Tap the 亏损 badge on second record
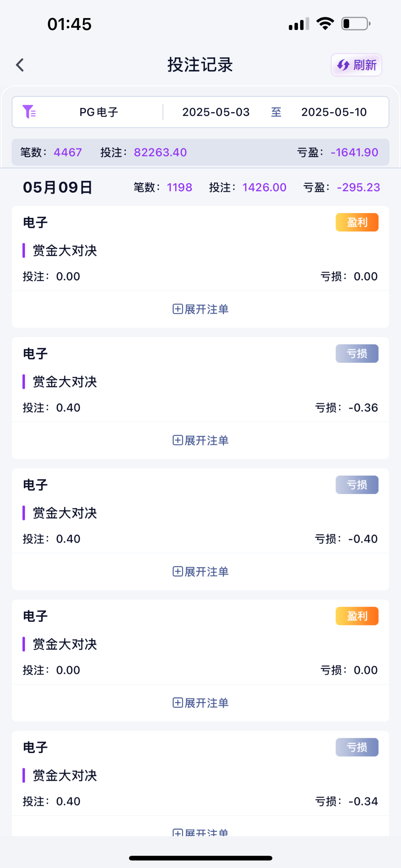401x868 pixels. point(357,353)
